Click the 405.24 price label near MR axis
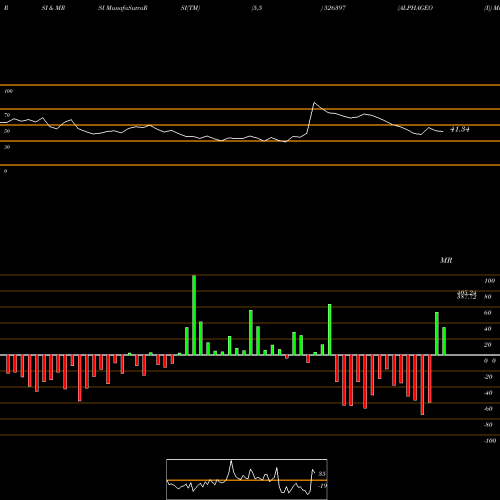 tap(466, 293)
